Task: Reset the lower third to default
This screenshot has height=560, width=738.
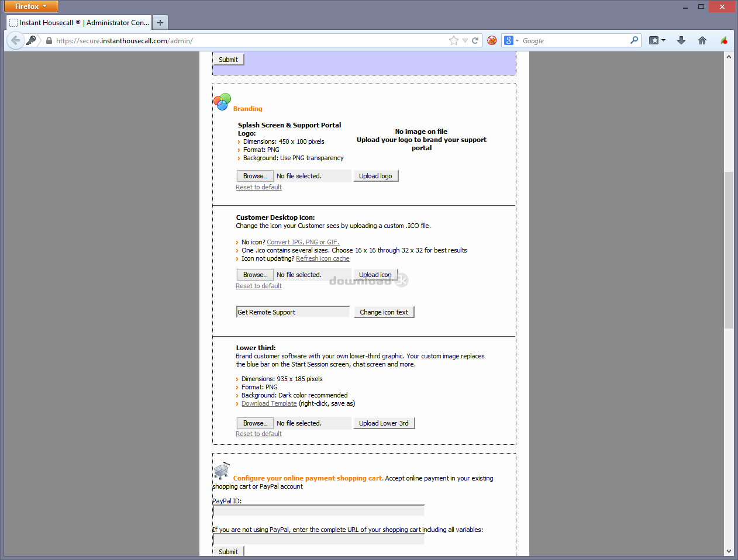Action: [x=258, y=434]
